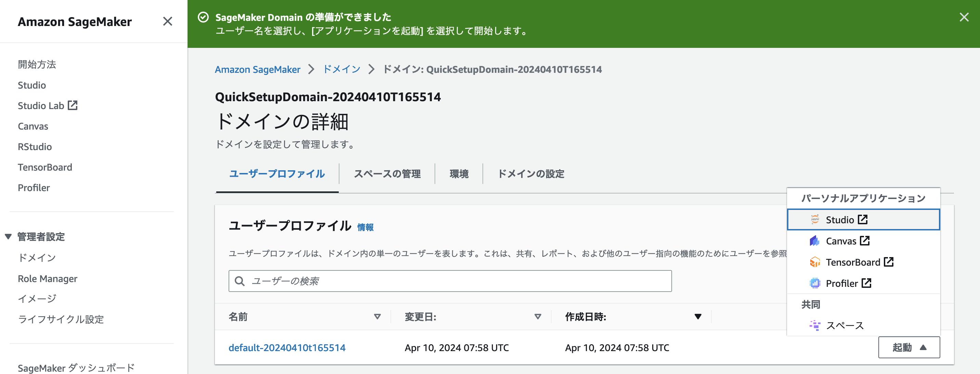Click external link icon next to Canvas menu item
The image size is (980, 374).
[865, 241]
